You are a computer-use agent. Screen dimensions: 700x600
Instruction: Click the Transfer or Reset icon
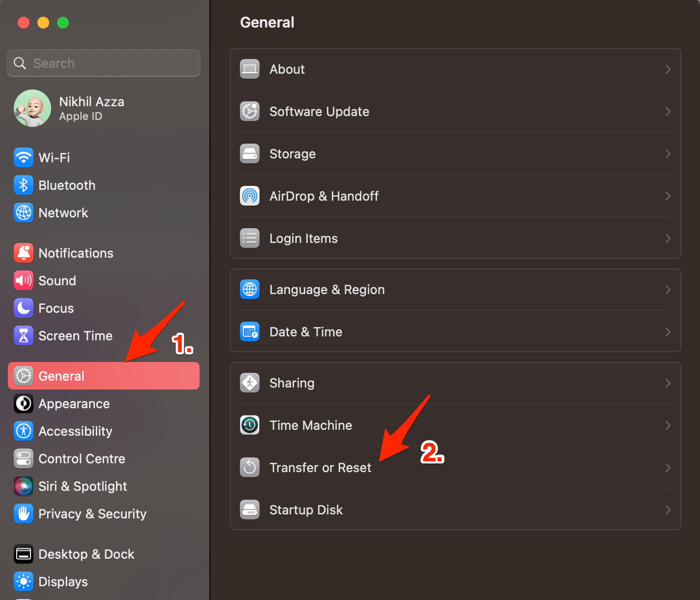pos(250,468)
